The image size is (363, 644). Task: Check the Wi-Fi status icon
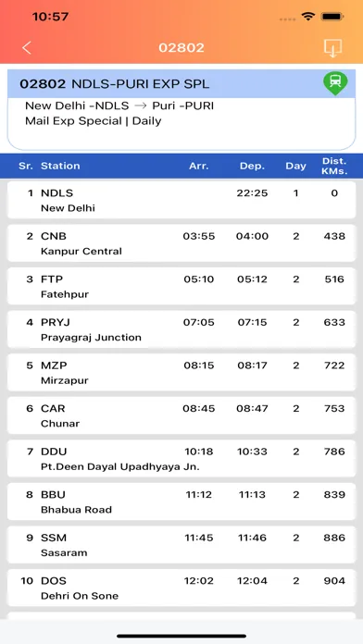click(x=307, y=17)
